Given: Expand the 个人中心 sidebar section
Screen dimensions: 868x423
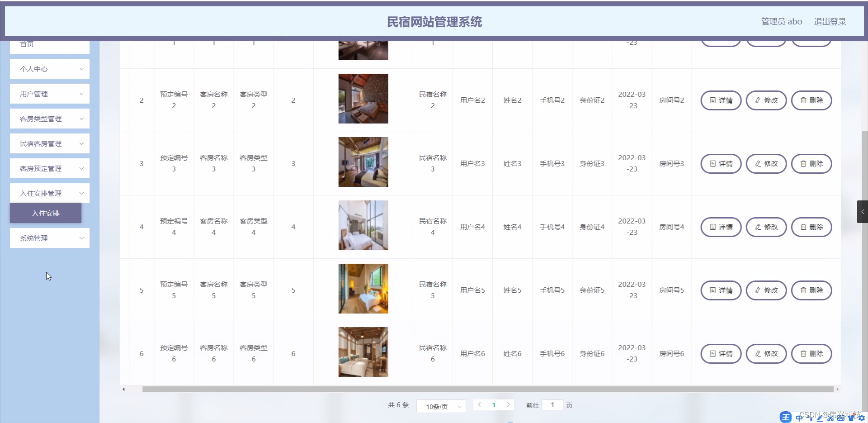Looking at the screenshot, I should 49,69.
